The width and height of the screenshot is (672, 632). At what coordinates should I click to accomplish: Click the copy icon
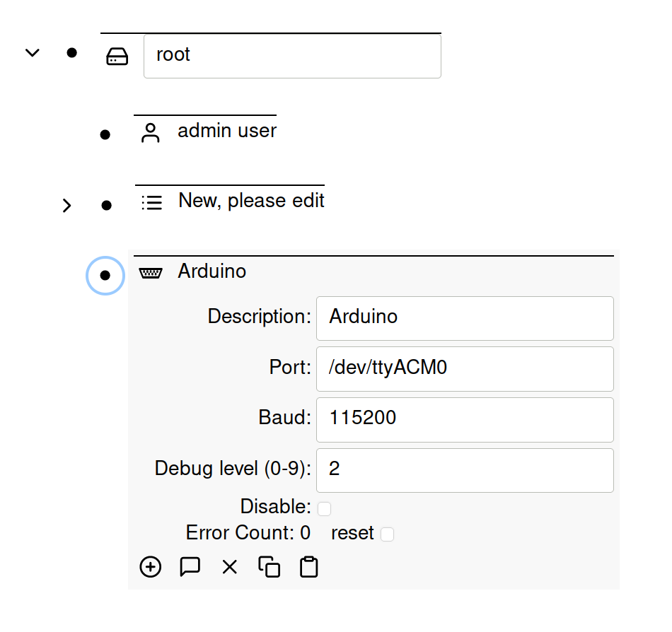(269, 567)
